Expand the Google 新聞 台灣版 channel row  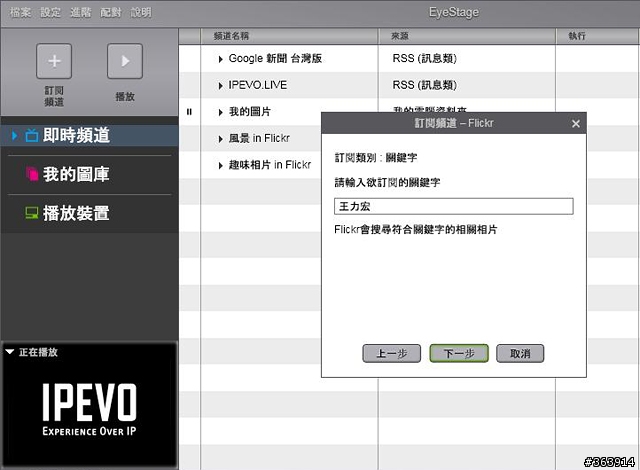pyautogui.click(x=220, y=59)
